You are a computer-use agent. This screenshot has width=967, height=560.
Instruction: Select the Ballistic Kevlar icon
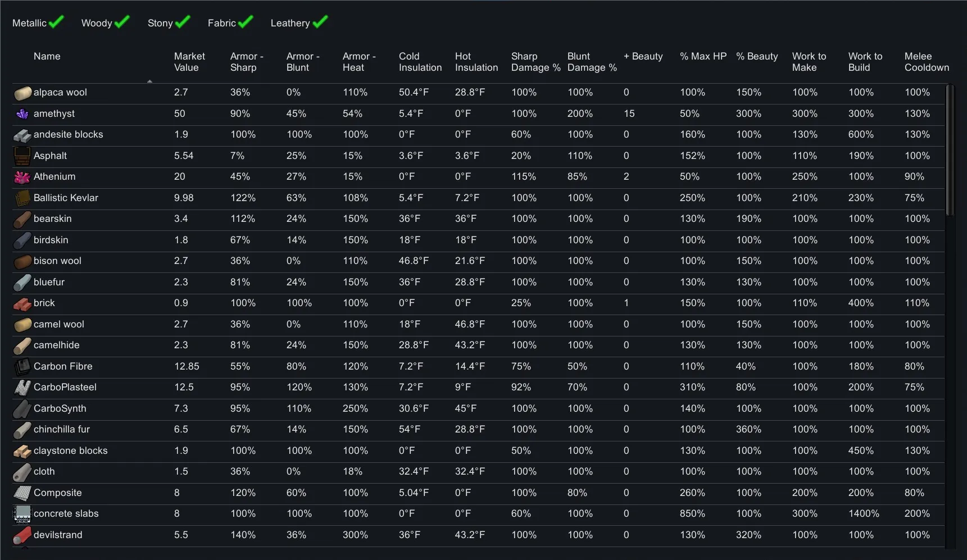click(22, 198)
